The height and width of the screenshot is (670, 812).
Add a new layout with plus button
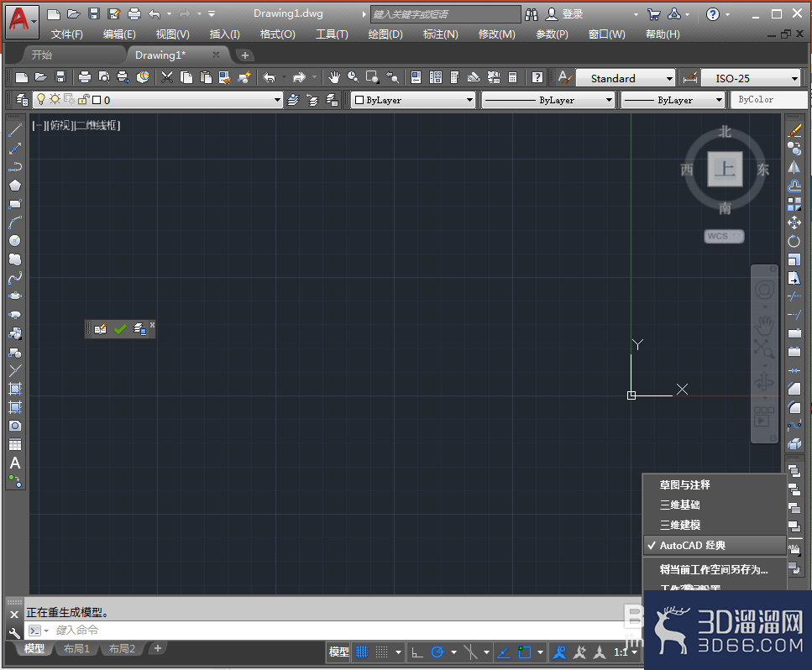[x=158, y=648]
